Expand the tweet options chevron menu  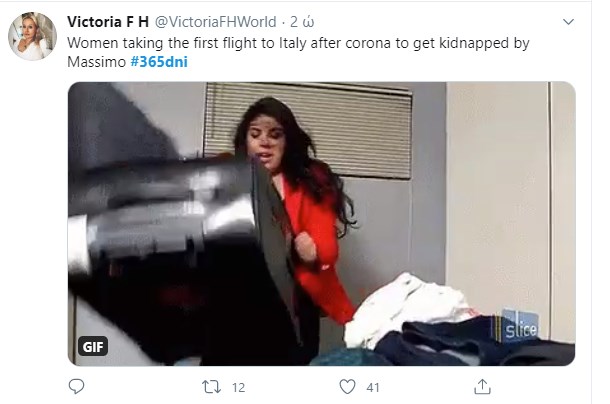click(568, 22)
